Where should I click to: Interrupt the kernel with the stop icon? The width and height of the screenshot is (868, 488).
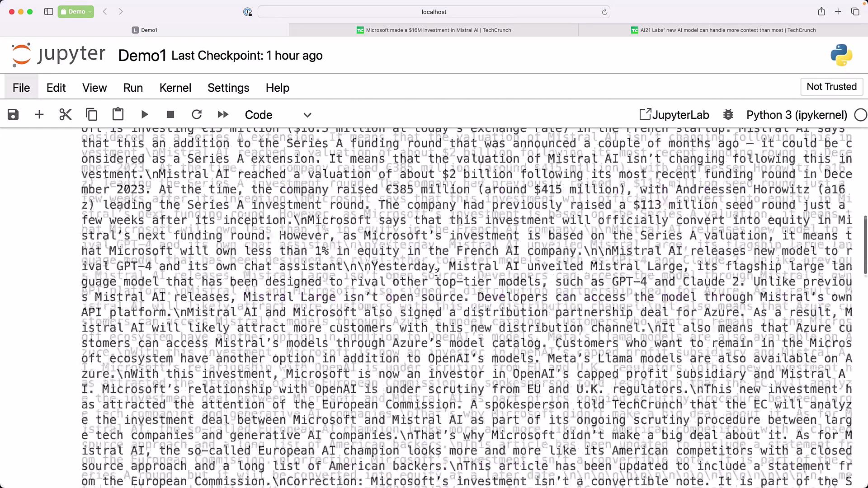pos(170,115)
